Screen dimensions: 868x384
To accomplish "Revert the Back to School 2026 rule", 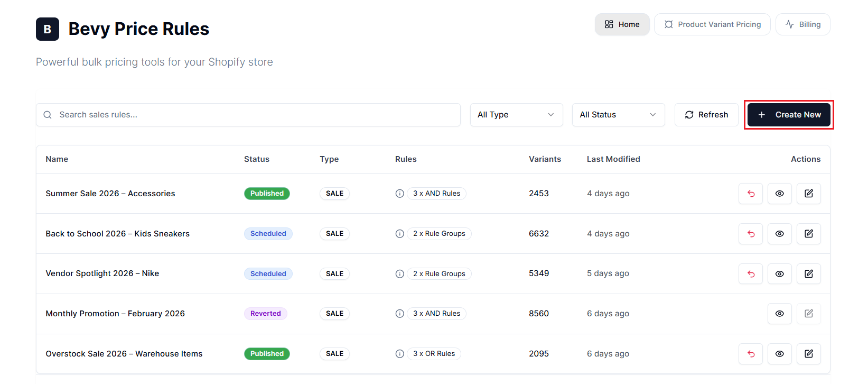I will pos(751,234).
